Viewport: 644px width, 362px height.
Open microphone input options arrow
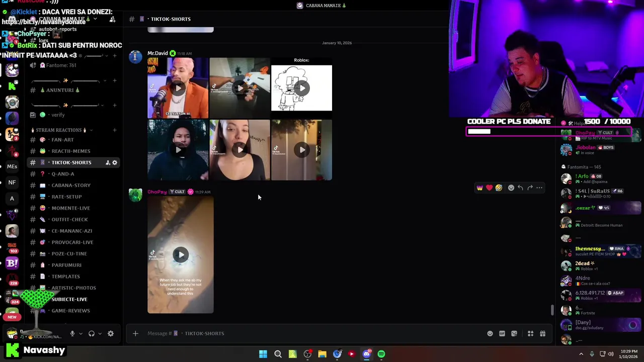[x=80, y=333]
